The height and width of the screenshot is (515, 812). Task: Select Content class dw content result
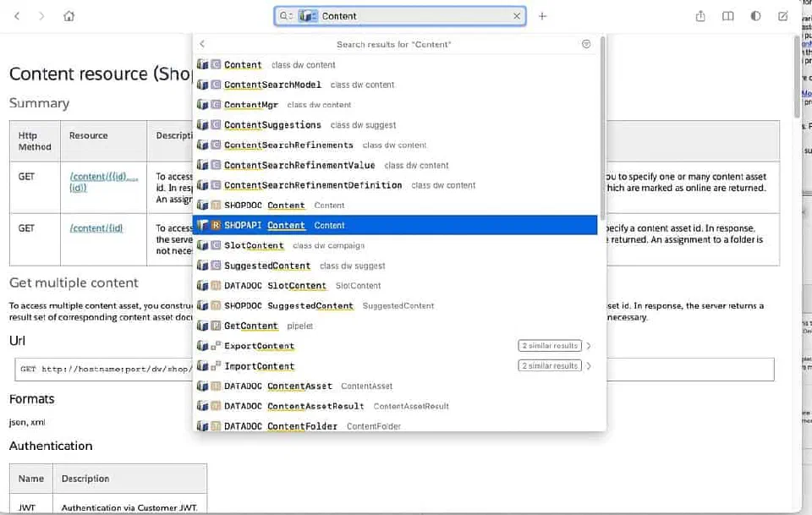(395, 65)
